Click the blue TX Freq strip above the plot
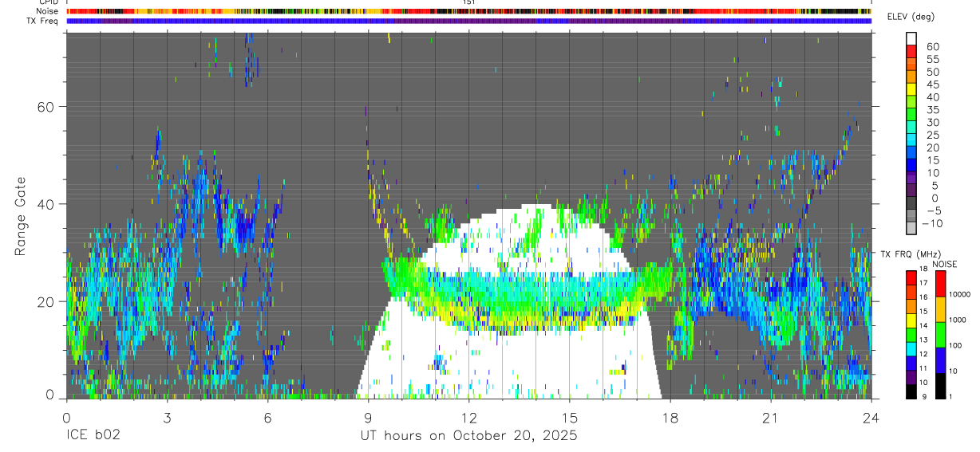The width and height of the screenshot is (980, 452). click(468, 21)
